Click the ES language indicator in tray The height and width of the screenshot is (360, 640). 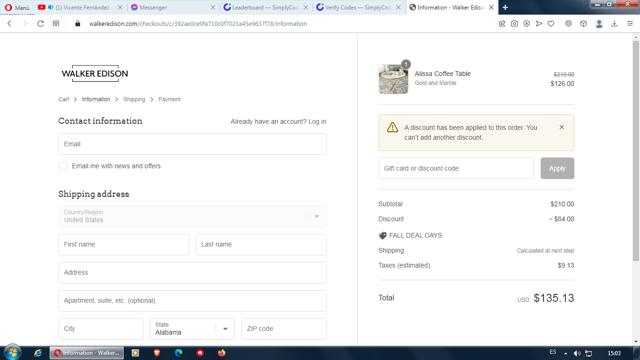coord(553,352)
